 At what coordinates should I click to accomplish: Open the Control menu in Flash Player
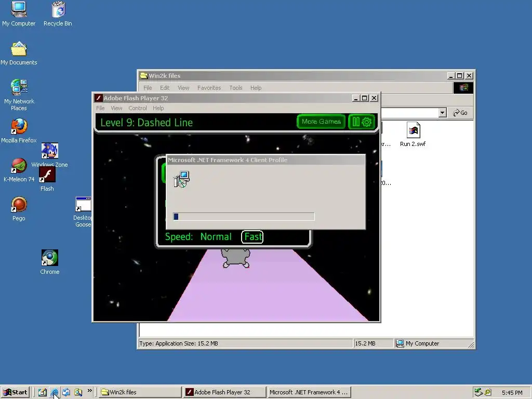point(137,108)
